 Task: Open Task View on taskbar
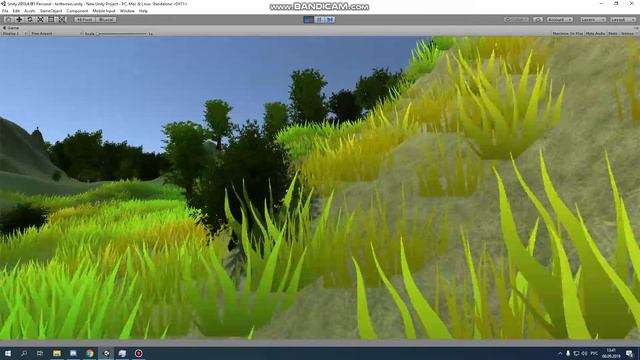click(x=40, y=353)
